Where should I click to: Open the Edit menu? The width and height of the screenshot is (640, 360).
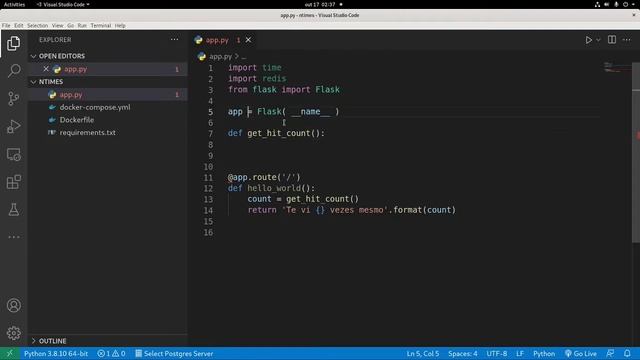click(19, 25)
